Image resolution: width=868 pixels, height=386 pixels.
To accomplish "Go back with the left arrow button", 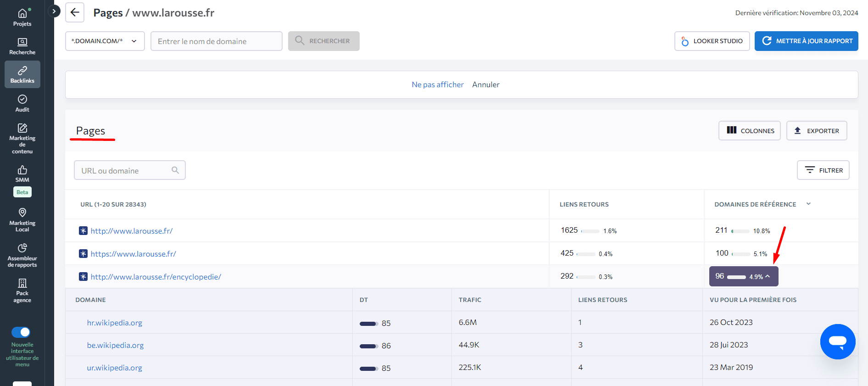I will pos(75,12).
